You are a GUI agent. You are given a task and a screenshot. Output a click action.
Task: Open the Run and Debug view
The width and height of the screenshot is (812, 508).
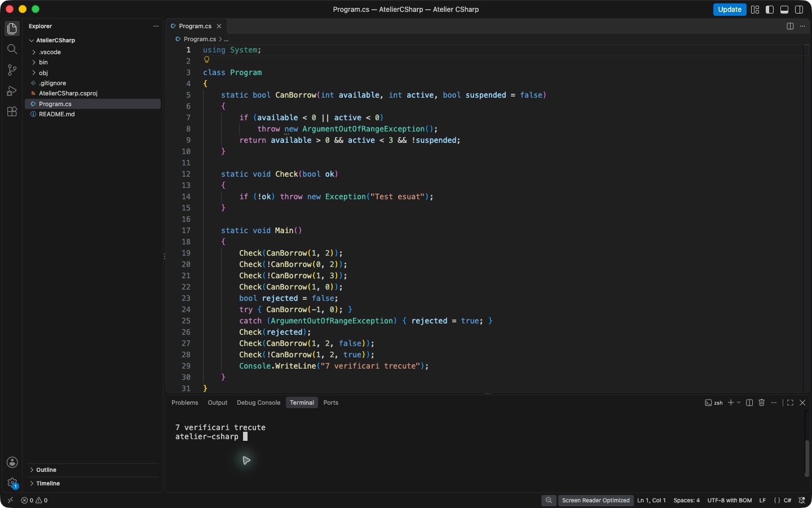click(12, 91)
